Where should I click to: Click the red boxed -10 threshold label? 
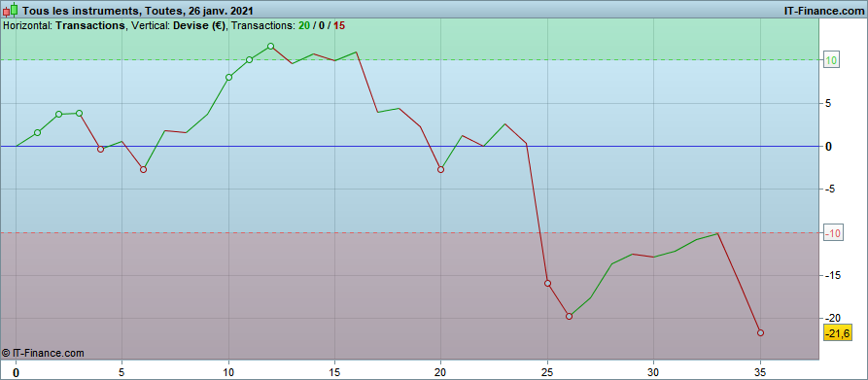pos(833,233)
